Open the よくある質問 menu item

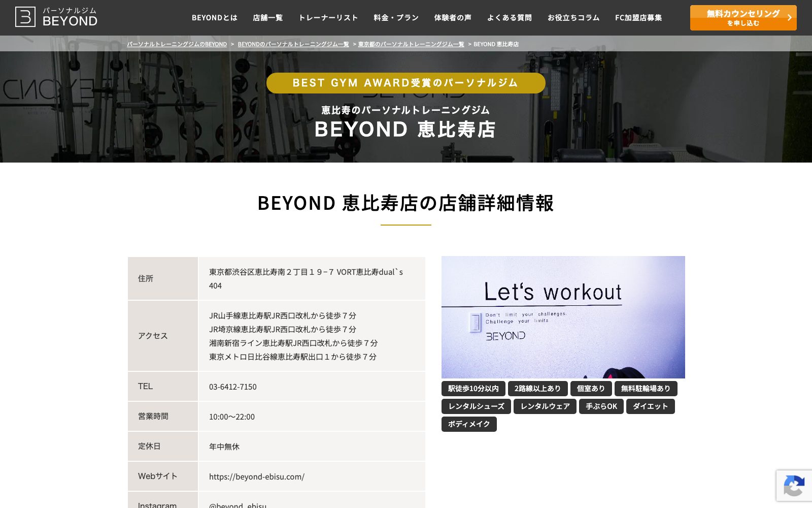click(x=509, y=18)
